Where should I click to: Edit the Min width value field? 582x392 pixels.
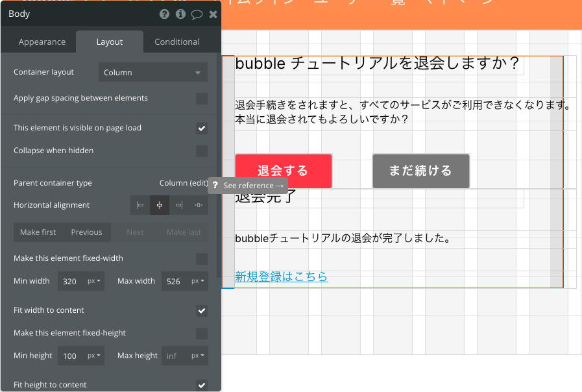pos(71,281)
